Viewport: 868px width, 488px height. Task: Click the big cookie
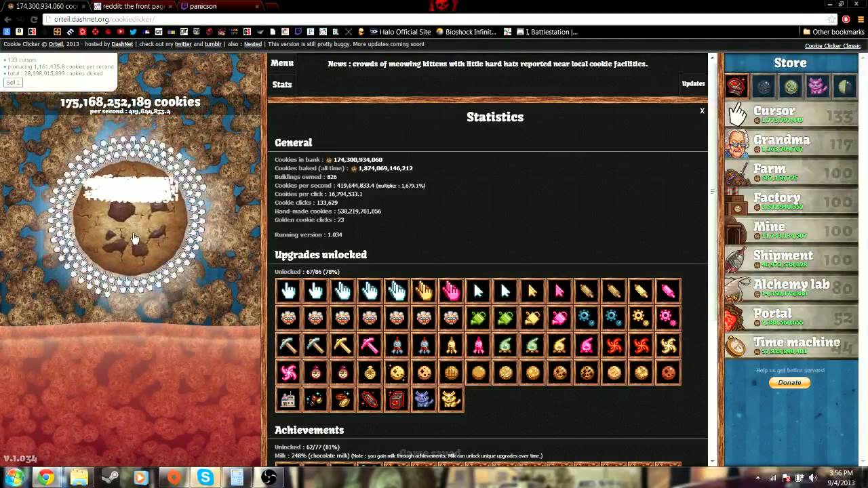(130, 217)
